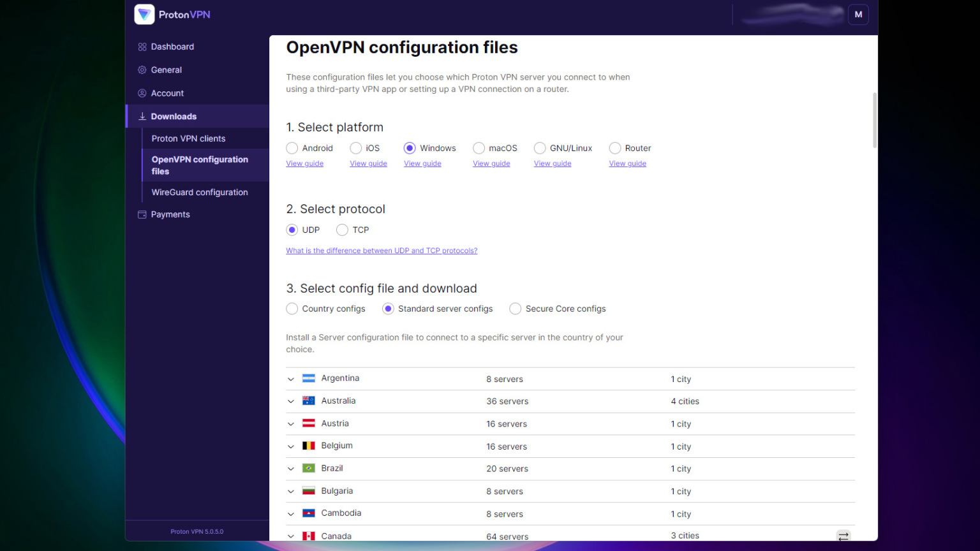Click the Downloads arrow icon in sidebar
980x551 pixels.
pos(141,116)
